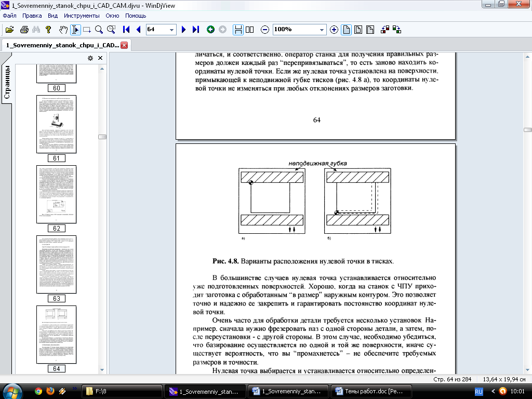Go to the last page
The height and width of the screenshot is (399, 532).
pyautogui.click(x=196, y=30)
